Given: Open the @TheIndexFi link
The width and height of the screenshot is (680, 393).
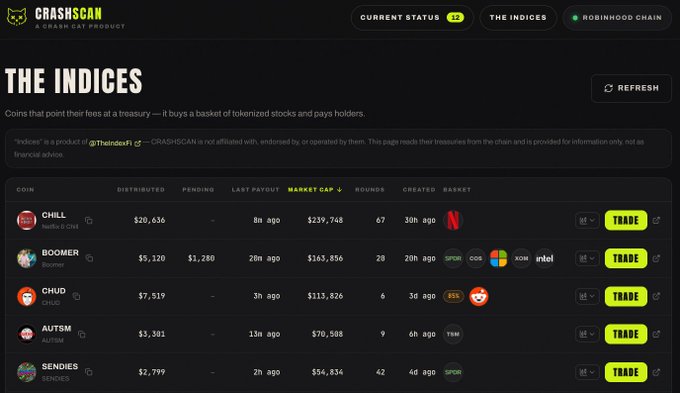Looking at the screenshot, I should pos(114,143).
